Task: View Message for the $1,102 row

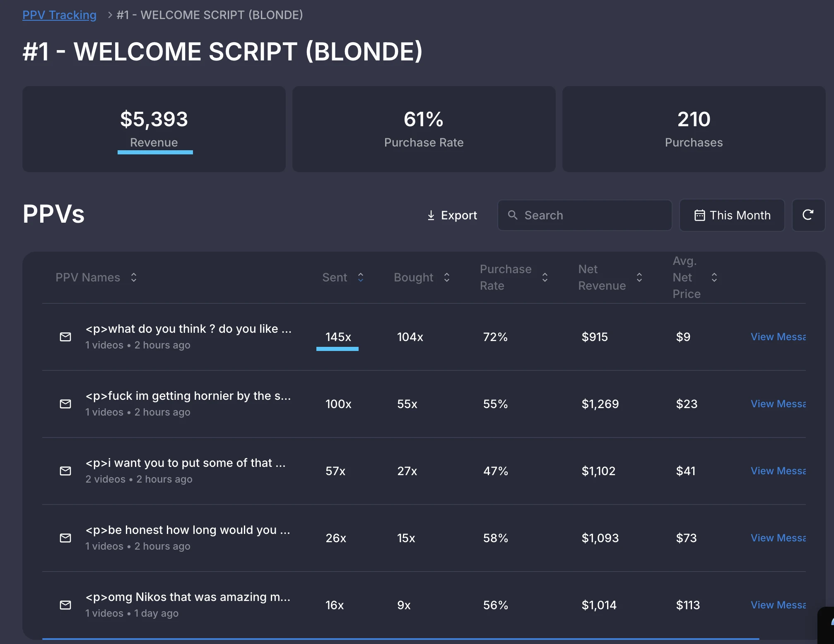Action: tap(778, 471)
